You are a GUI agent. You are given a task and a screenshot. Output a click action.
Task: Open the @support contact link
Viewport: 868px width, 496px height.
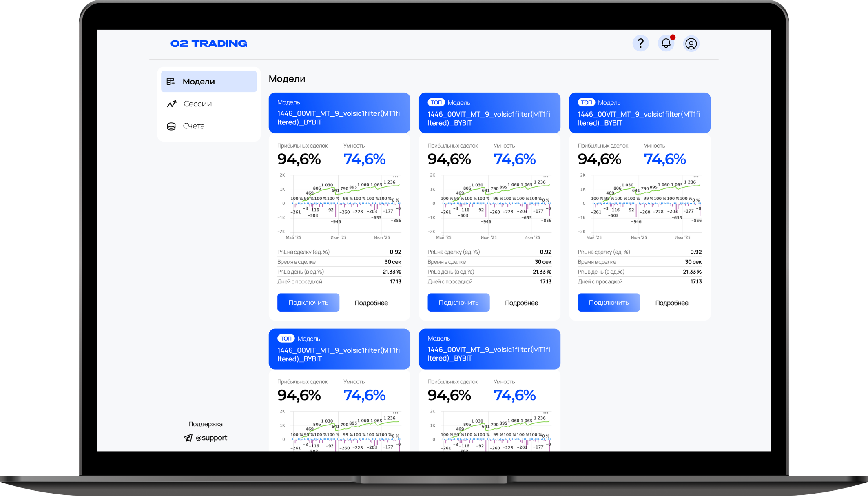(211, 438)
